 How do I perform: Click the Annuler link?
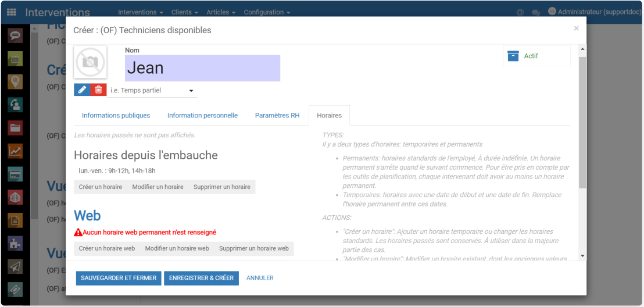260,279
